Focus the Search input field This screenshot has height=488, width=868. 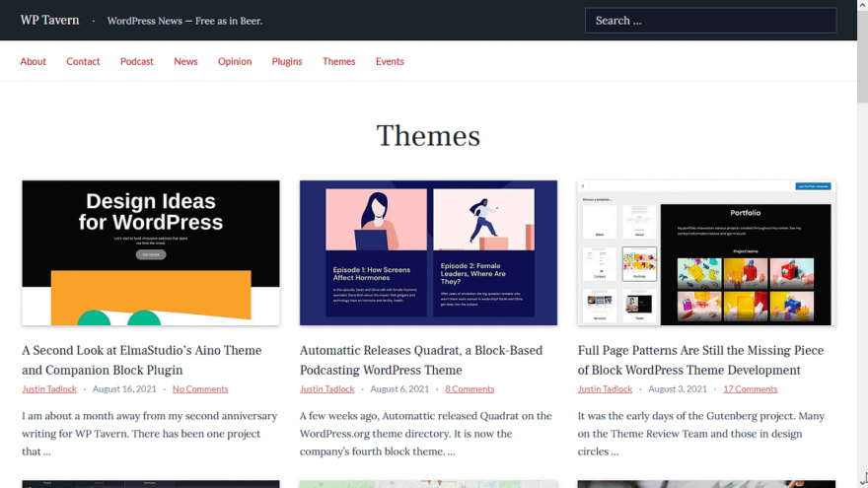(x=711, y=21)
